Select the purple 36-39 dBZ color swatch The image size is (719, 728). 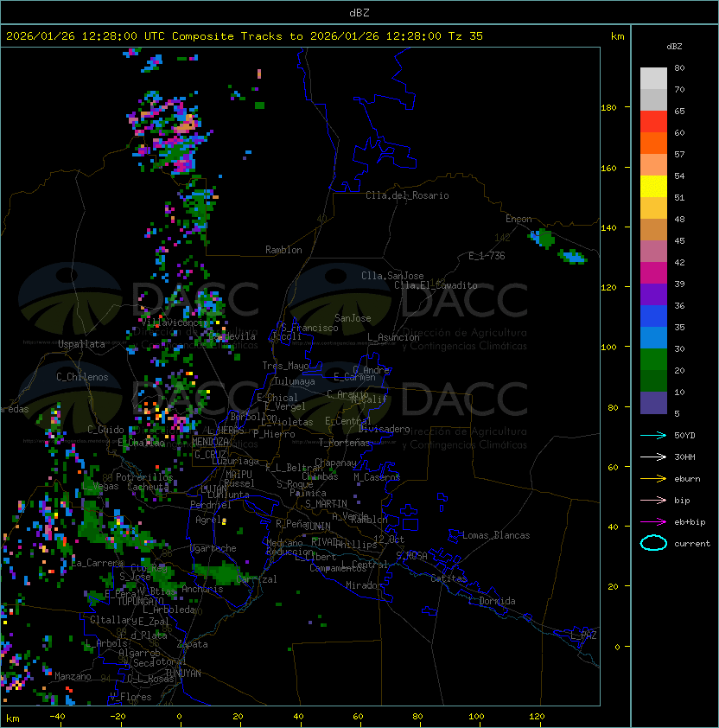[x=653, y=295]
